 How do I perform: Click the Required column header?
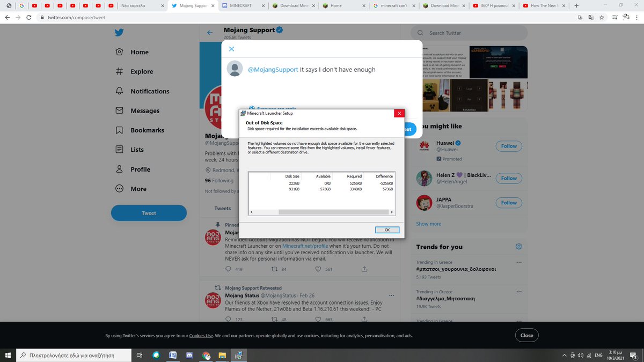[354, 176]
